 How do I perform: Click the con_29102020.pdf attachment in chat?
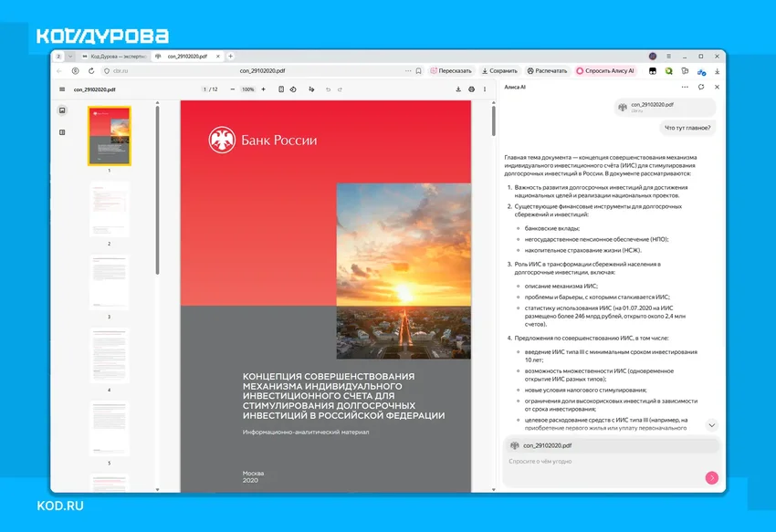pyautogui.click(x=666, y=107)
